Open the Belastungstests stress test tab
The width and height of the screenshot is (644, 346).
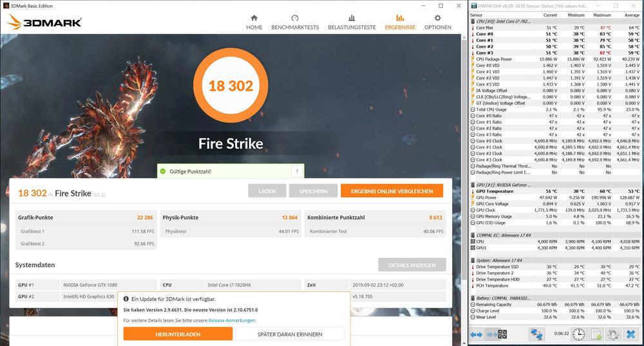click(x=352, y=23)
